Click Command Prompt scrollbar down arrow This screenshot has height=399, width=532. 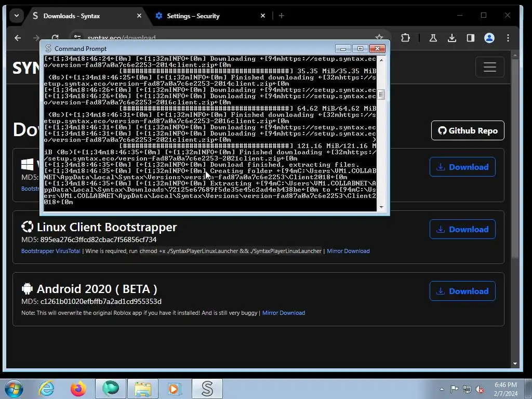[381, 207]
